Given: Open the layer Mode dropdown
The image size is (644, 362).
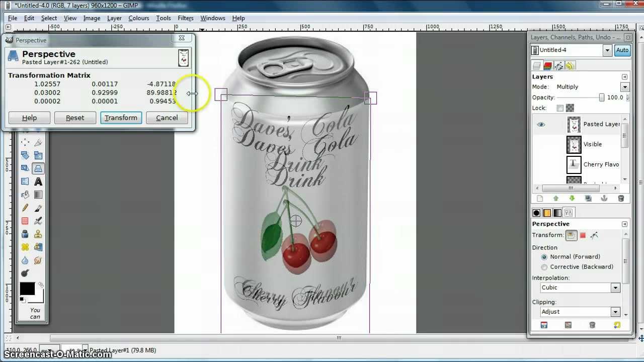Looking at the screenshot, I should 624,87.
